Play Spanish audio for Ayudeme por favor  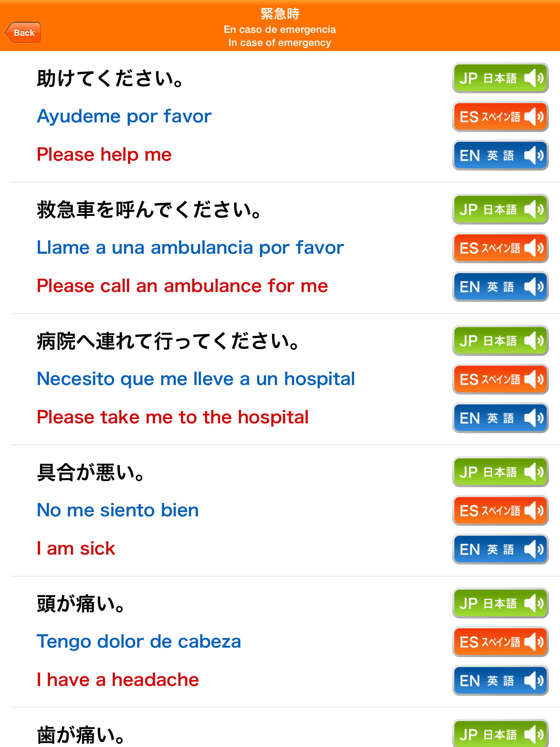click(500, 117)
